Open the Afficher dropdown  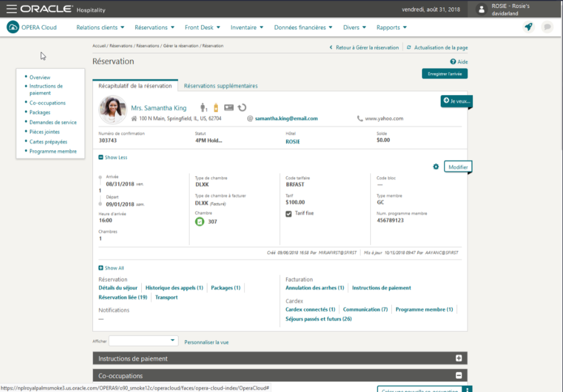[x=144, y=341]
